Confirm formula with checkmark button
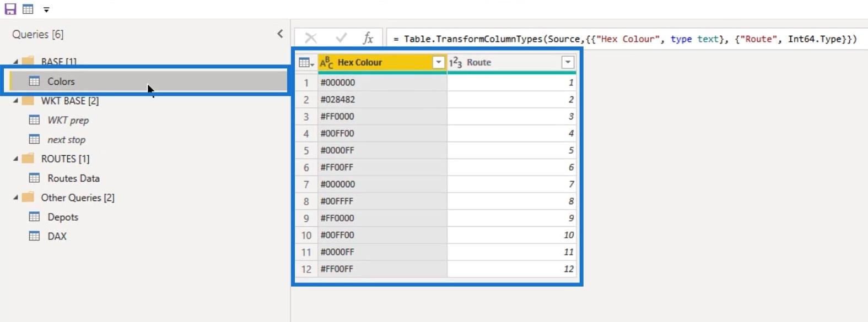Screen dimensions: 868x322 point(341,38)
